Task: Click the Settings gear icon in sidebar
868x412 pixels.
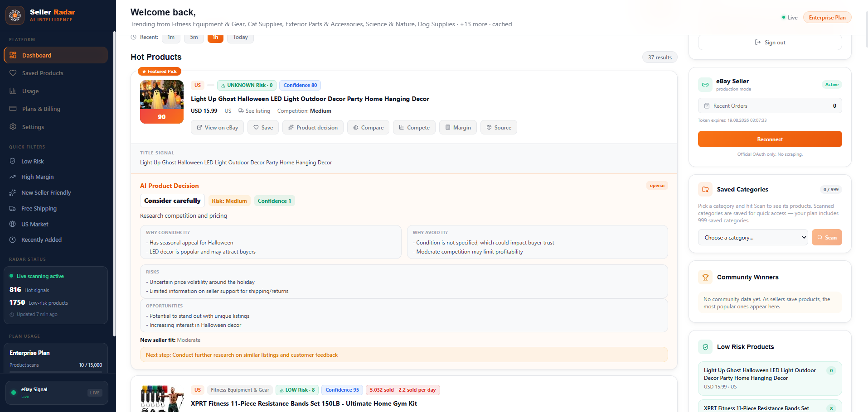Action: tap(13, 127)
